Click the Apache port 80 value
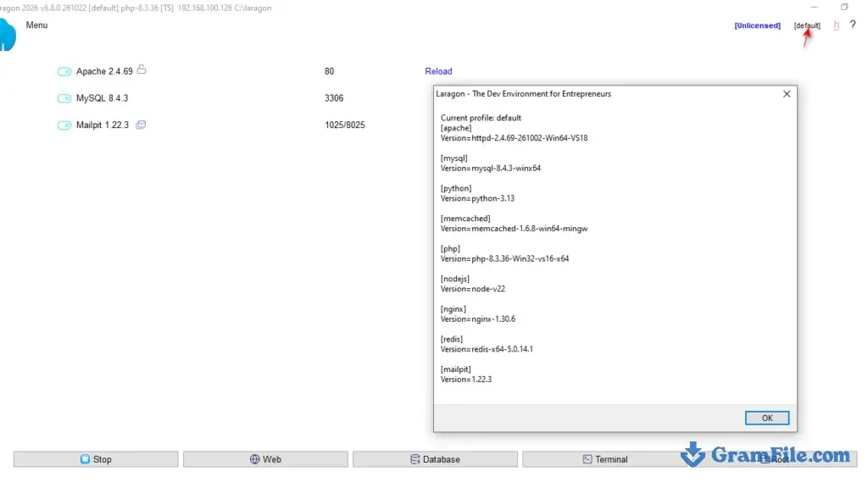 [330, 71]
